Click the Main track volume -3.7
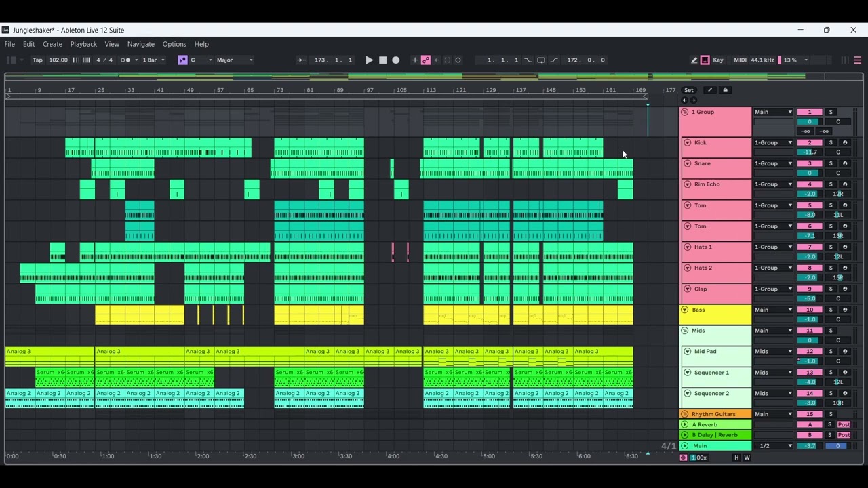Screen dimensions: 868x488 (810, 446)
